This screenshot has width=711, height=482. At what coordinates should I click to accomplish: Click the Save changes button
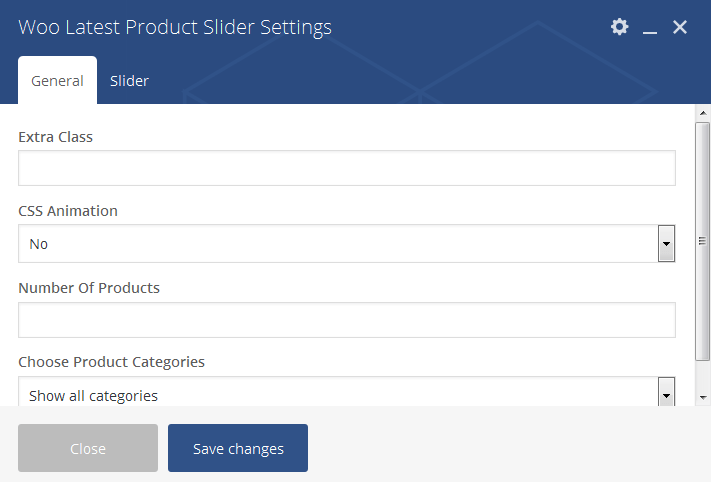tap(238, 448)
